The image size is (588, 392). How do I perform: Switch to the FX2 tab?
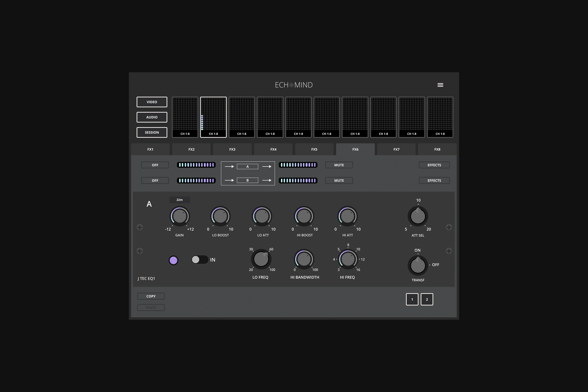(x=191, y=149)
